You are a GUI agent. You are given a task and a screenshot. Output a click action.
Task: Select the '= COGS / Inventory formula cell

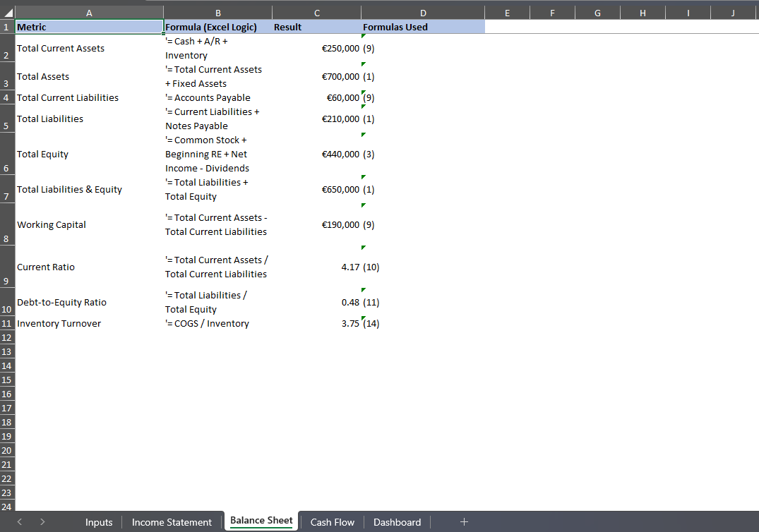pos(217,323)
